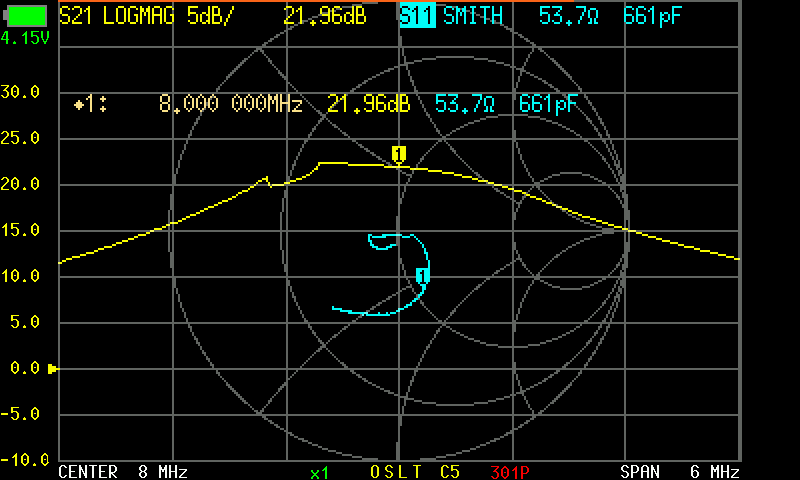The width and height of the screenshot is (800, 480).
Task: Click the 4.15V battery voltage reading
Action: click(x=24, y=38)
